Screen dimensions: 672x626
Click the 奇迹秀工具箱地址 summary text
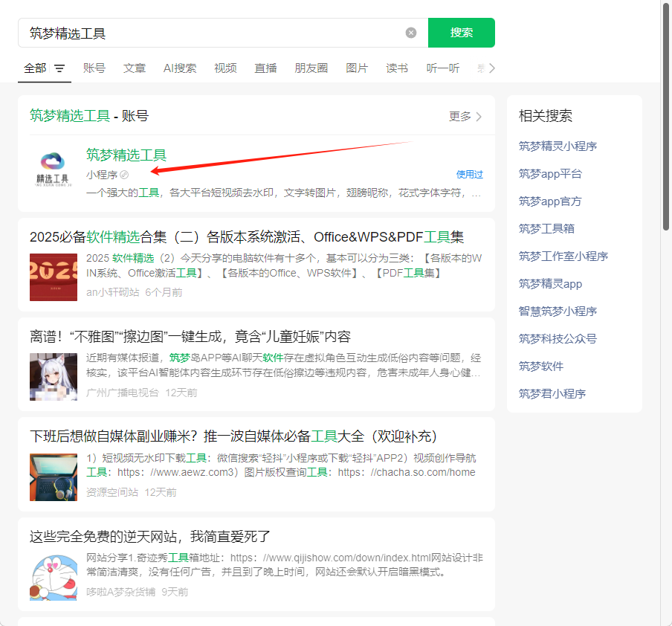[x=285, y=565]
